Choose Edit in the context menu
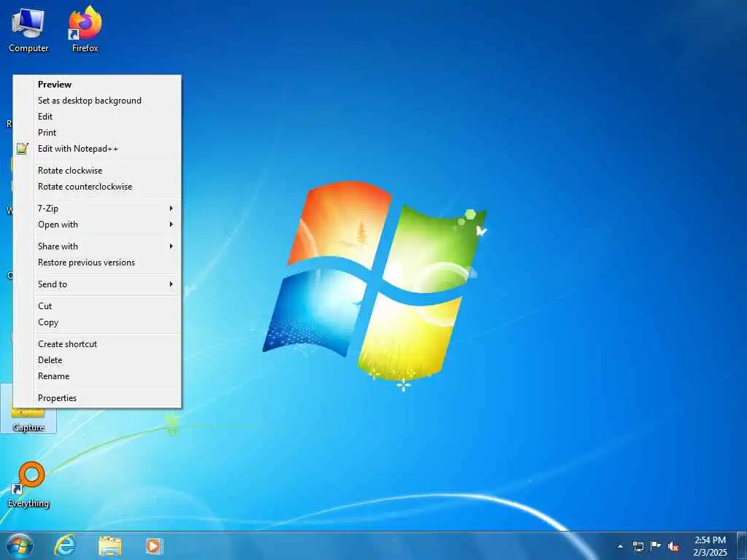This screenshot has width=747, height=560. click(x=97, y=117)
